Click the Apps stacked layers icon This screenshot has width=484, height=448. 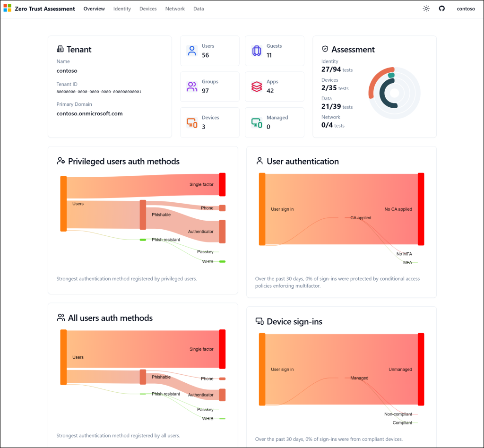[x=257, y=86]
